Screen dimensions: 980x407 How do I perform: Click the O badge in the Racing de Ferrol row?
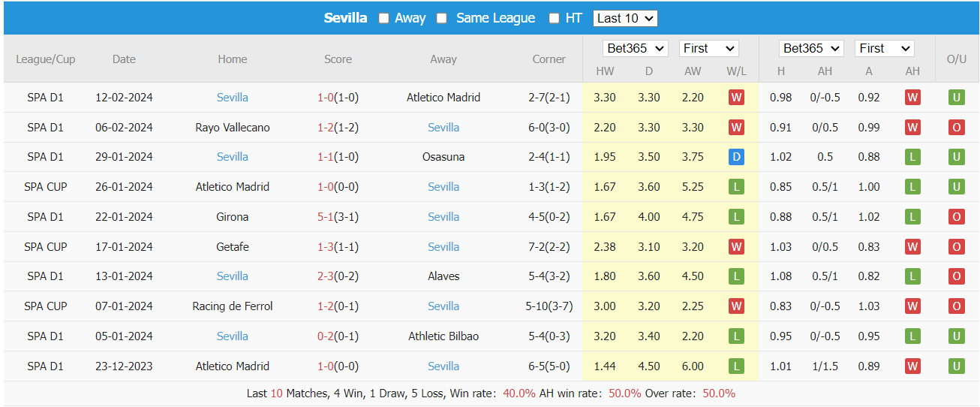(956, 306)
